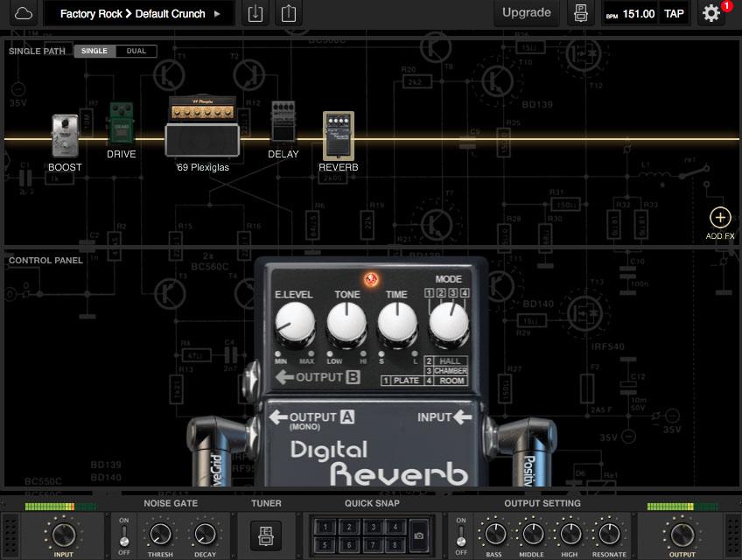Viewport: 742px width, 560px height.
Task: Open the cloud preset library
Action: [23, 13]
